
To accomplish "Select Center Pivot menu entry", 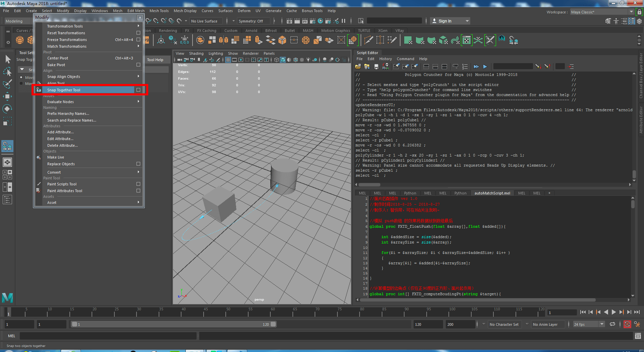I will 58,58.
